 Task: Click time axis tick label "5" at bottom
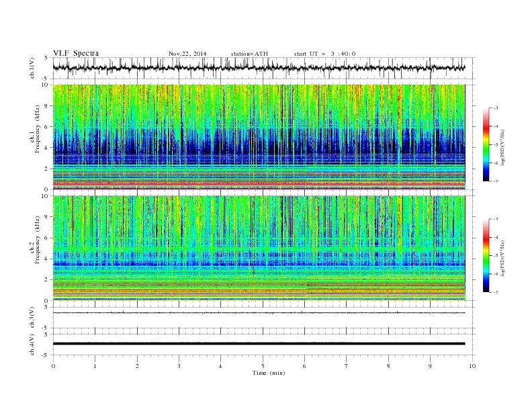pos(263,366)
